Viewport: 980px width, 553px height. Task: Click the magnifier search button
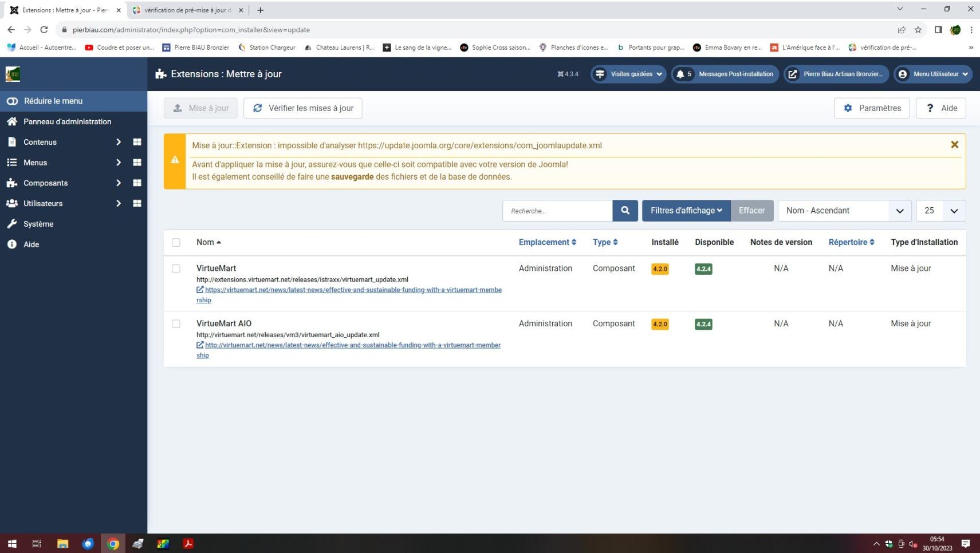coord(625,211)
